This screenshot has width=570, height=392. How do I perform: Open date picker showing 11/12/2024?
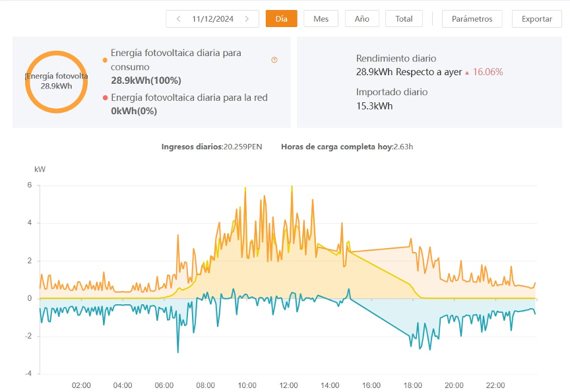click(212, 19)
